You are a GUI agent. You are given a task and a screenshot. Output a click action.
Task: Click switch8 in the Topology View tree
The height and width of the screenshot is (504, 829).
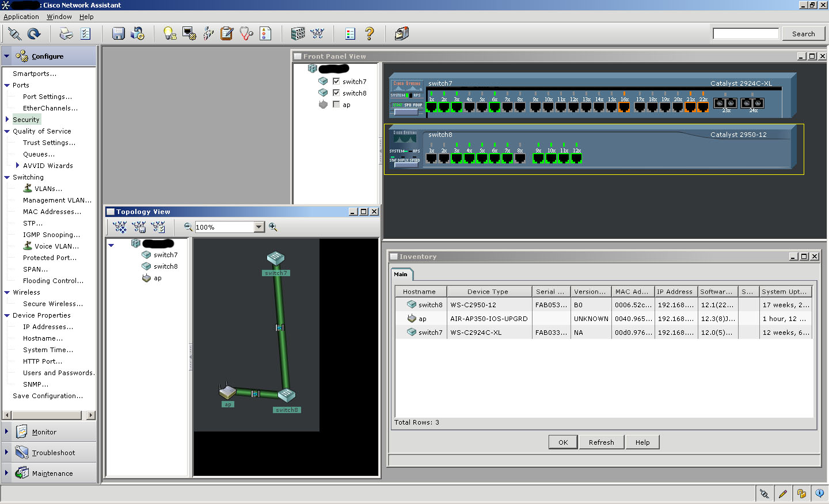[x=166, y=266]
